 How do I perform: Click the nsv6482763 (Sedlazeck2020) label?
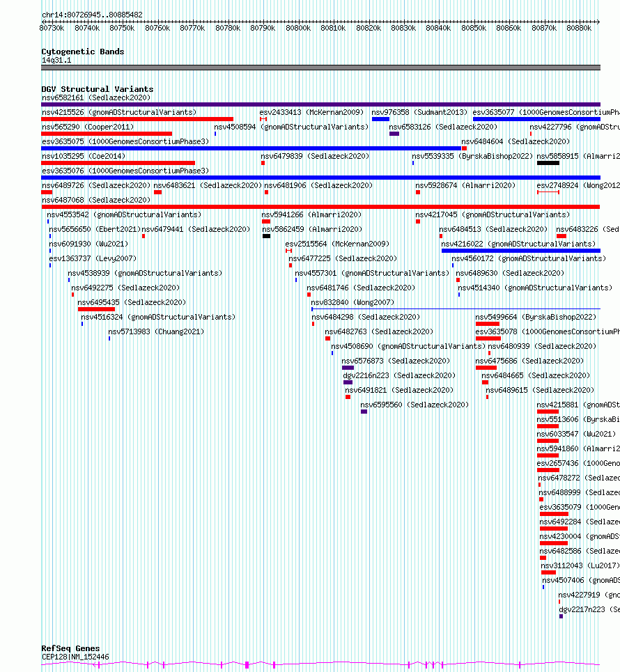click(x=379, y=331)
